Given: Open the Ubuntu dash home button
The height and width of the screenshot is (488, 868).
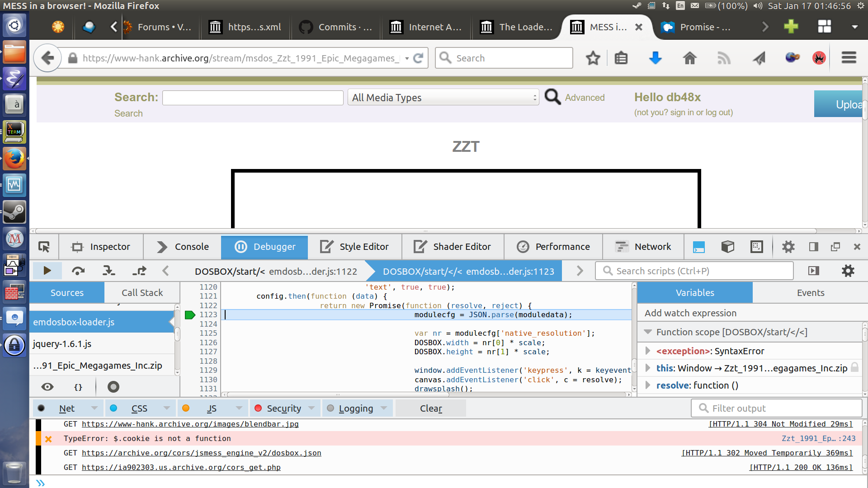Looking at the screenshot, I should [14, 25].
